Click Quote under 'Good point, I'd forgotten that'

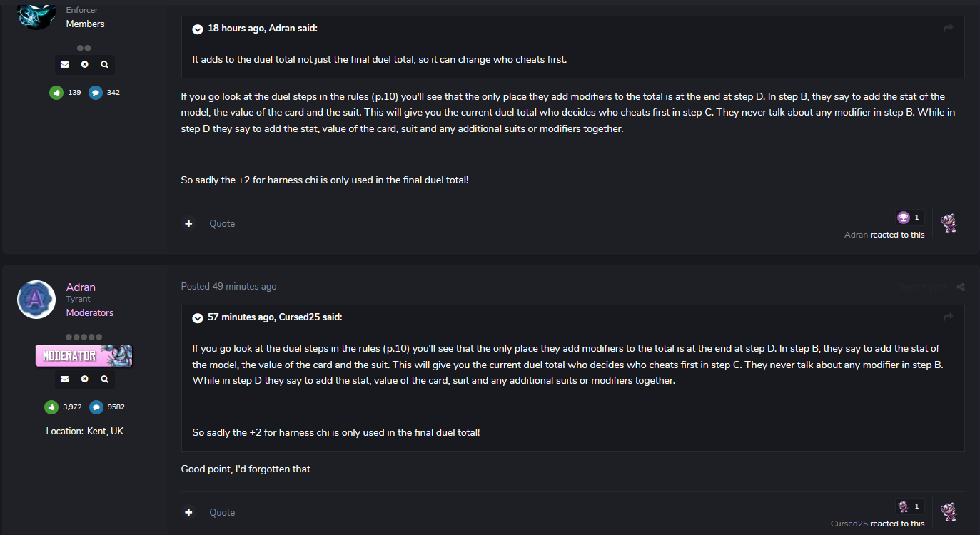click(222, 512)
